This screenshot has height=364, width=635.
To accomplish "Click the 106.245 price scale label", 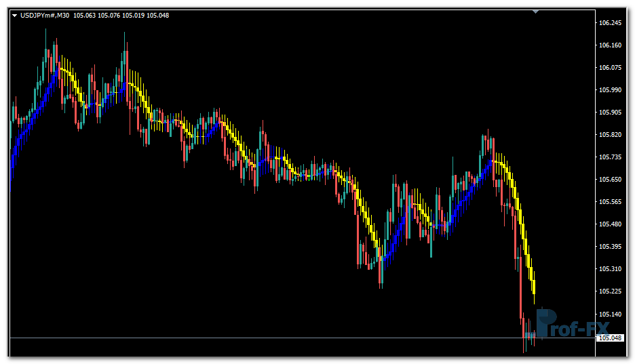I will 611,23.
